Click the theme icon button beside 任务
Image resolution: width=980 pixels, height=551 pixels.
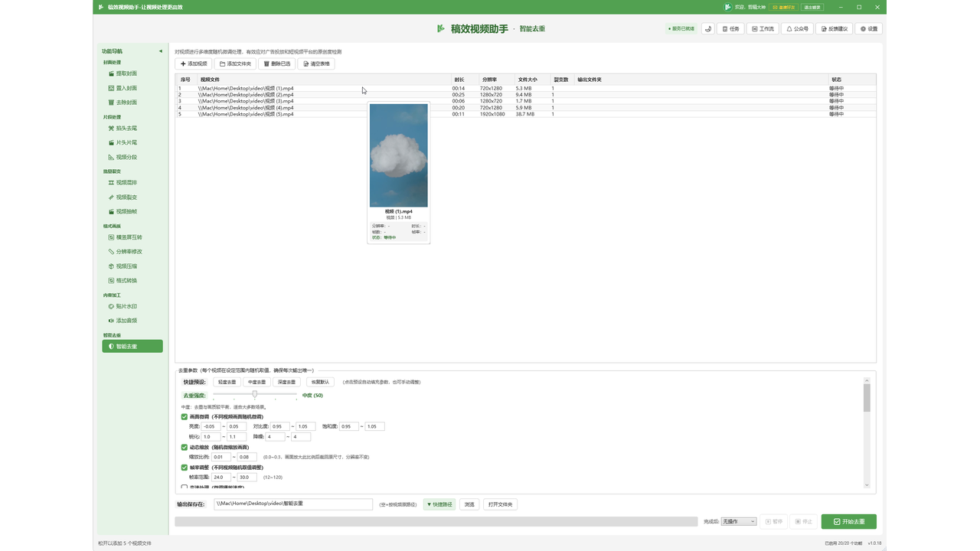pyautogui.click(x=708, y=28)
